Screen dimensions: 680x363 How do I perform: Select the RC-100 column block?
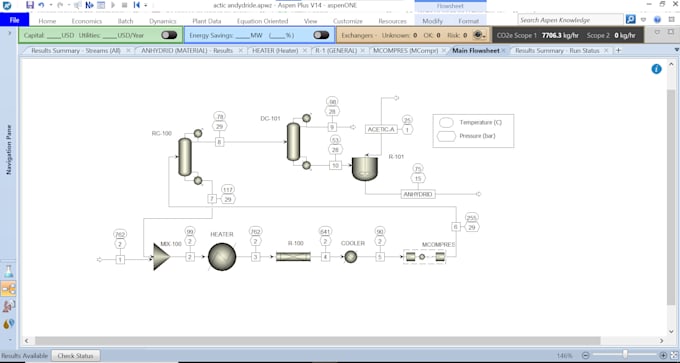tap(185, 157)
